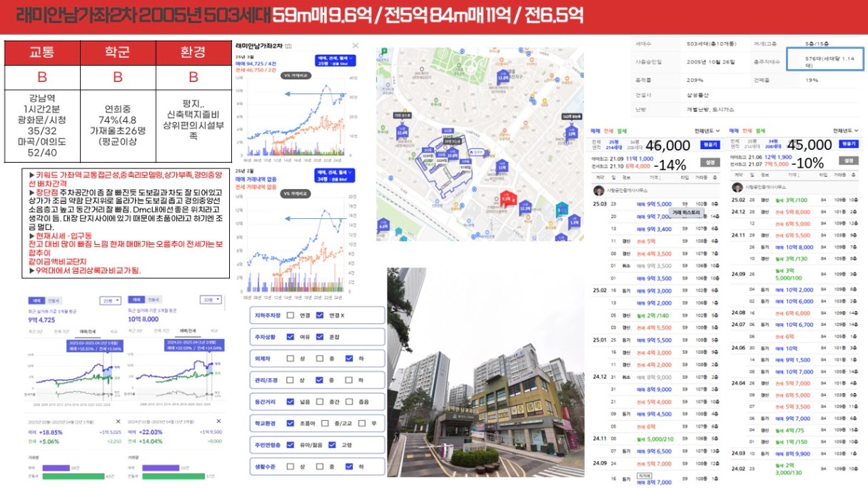Expand the 전체년도 dropdown in the 59 type list

click(x=707, y=131)
